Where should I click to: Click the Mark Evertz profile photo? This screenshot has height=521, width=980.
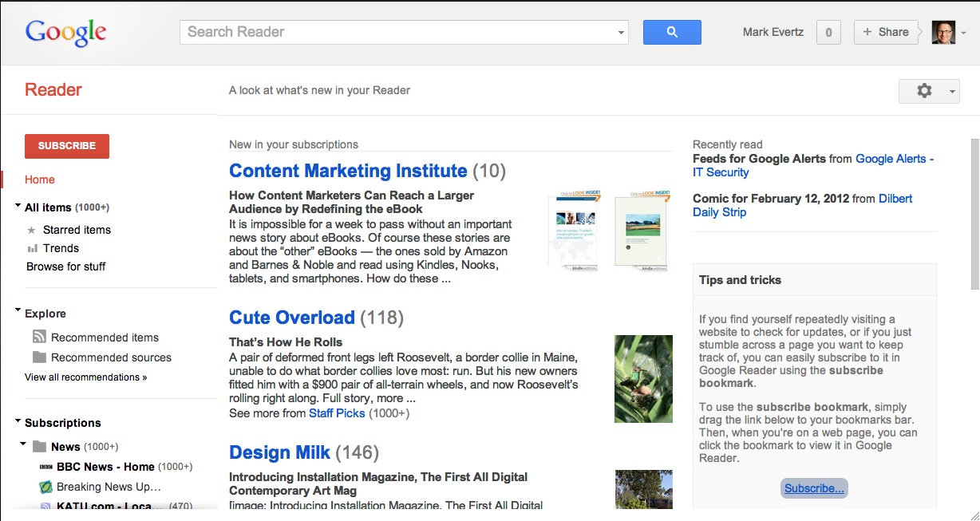coord(943,32)
